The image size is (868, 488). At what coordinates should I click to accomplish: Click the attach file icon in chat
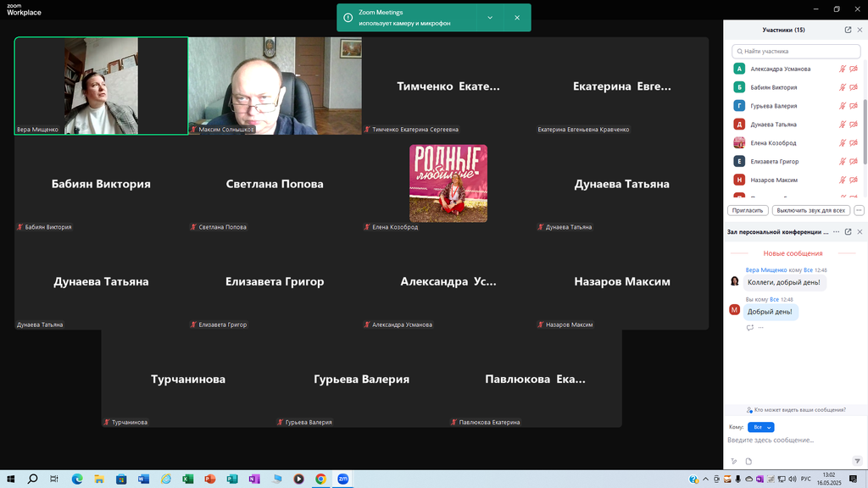pos(748,461)
